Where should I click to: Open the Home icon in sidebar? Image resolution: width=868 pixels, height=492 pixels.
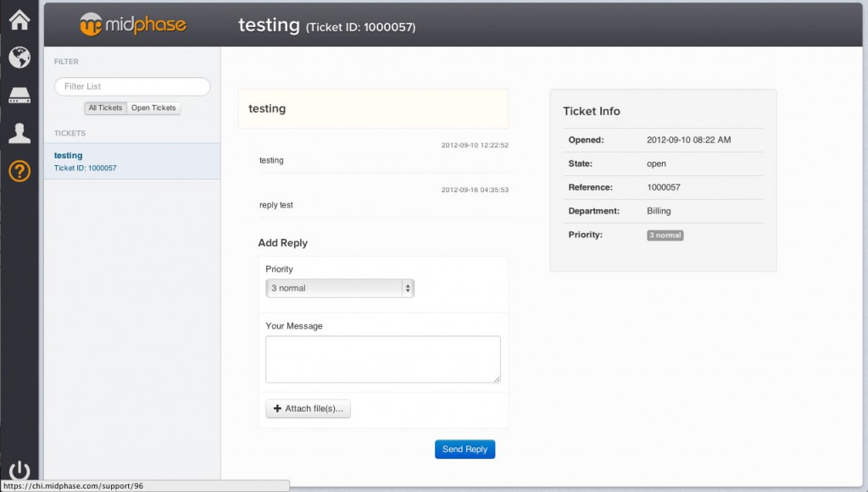point(19,19)
